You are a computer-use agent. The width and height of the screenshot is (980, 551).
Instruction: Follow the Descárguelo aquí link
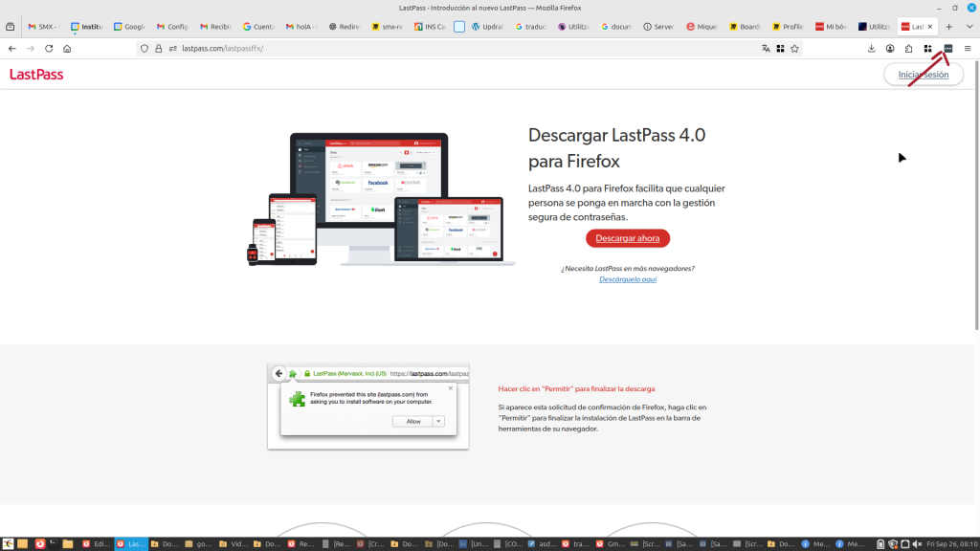628,279
